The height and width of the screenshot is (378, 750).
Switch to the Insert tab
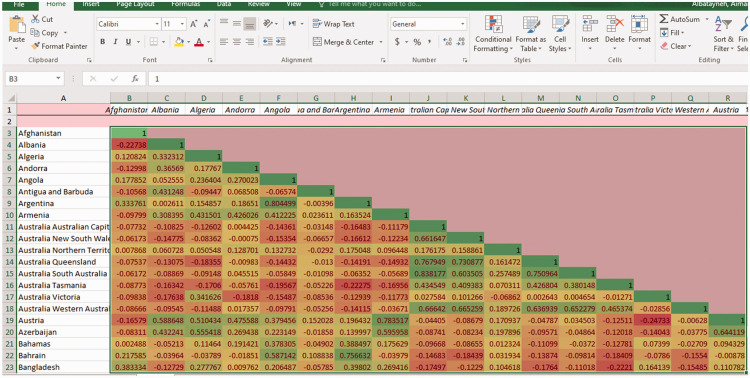coord(91,4)
